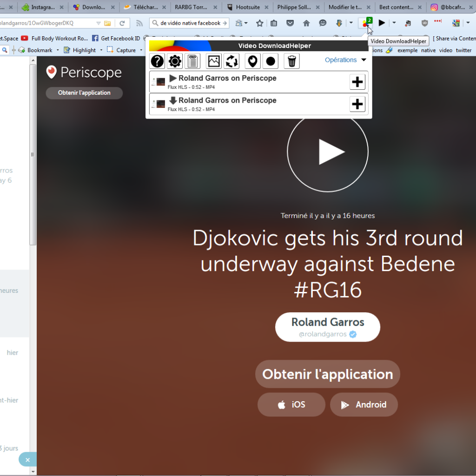This screenshot has height=476, width=476.
Task: Close the sidebar with the blue X button
Action: click(27, 460)
